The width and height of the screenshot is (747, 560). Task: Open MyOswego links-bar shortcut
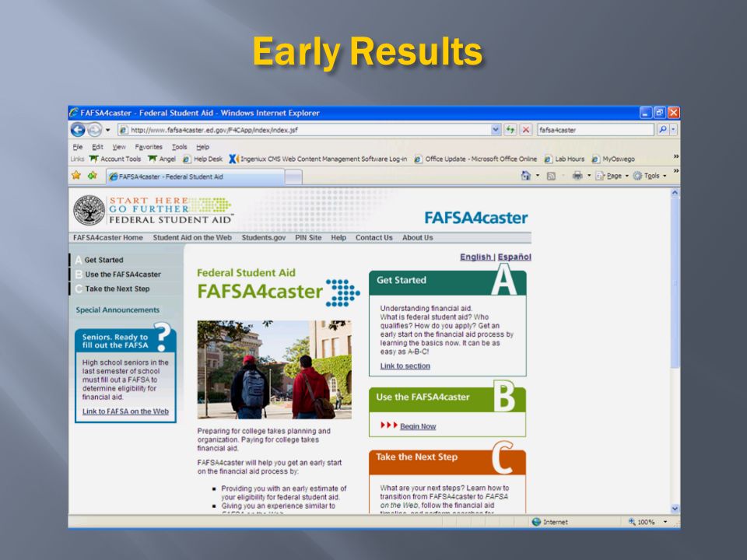coord(613,159)
